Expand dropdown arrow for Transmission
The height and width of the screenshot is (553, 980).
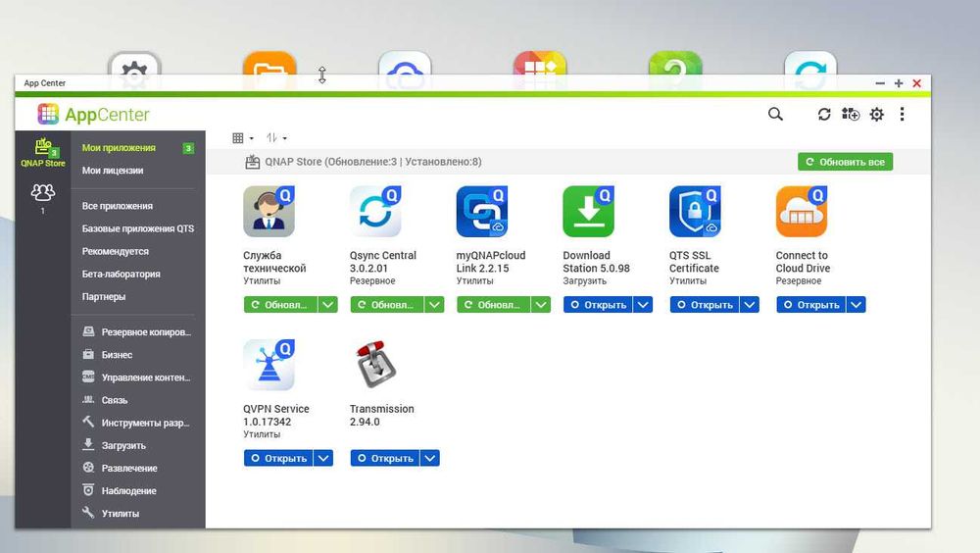(x=430, y=458)
